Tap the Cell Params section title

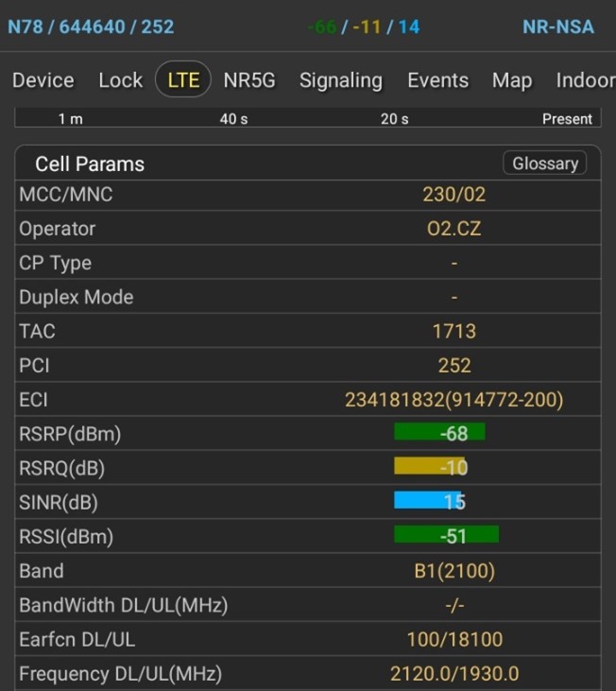coord(90,164)
